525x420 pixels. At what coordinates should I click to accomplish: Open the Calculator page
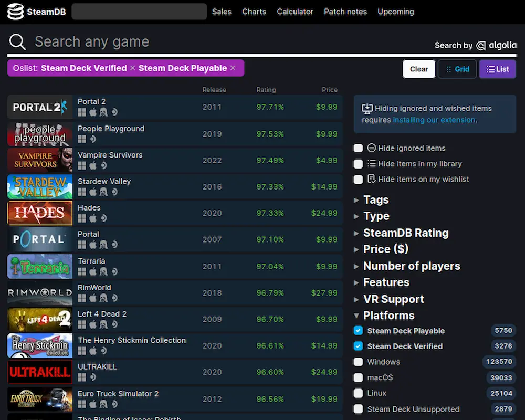tap(295, 12)
